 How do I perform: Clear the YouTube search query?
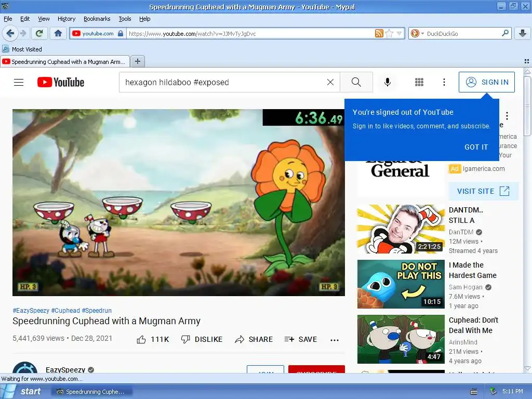point(330,82)
